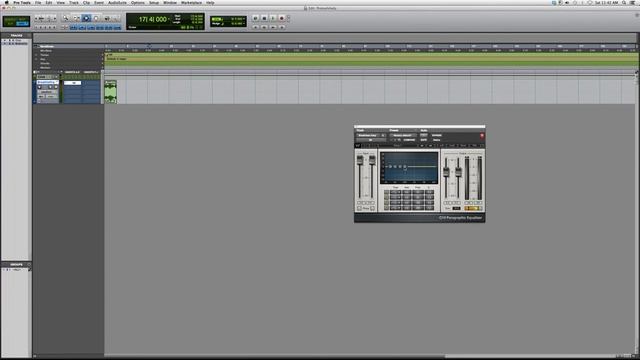Select the Trim tool in the toolbar
The image size is (640, 360).
point(76,18)
